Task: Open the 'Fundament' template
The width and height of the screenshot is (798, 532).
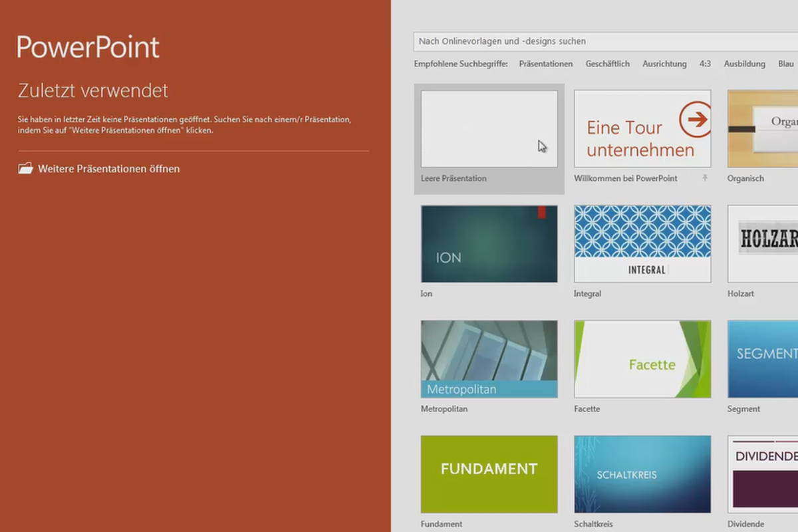Action: [x=489, y=473]
